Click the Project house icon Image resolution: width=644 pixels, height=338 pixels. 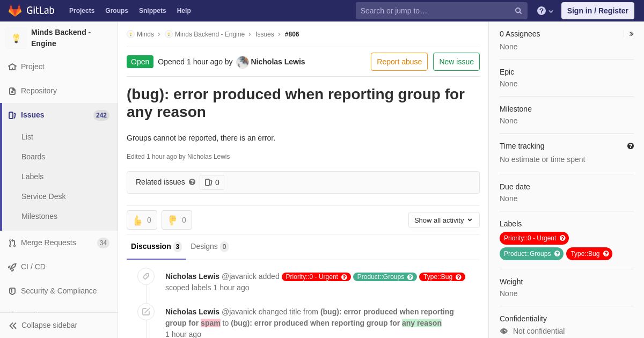12,67
